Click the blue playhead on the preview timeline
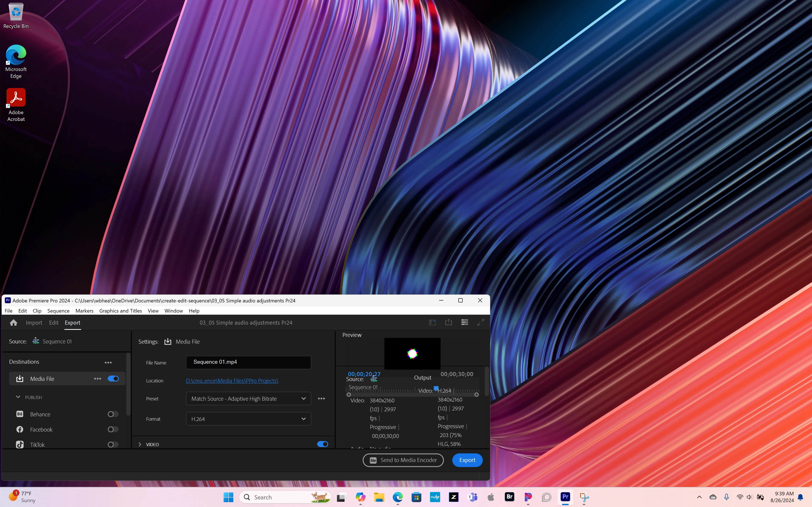Viewport: 812px width, 507px height. point(436,388)
